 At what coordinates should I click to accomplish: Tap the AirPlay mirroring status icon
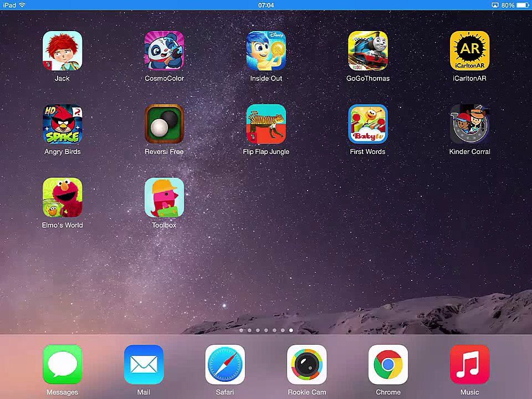495,5
